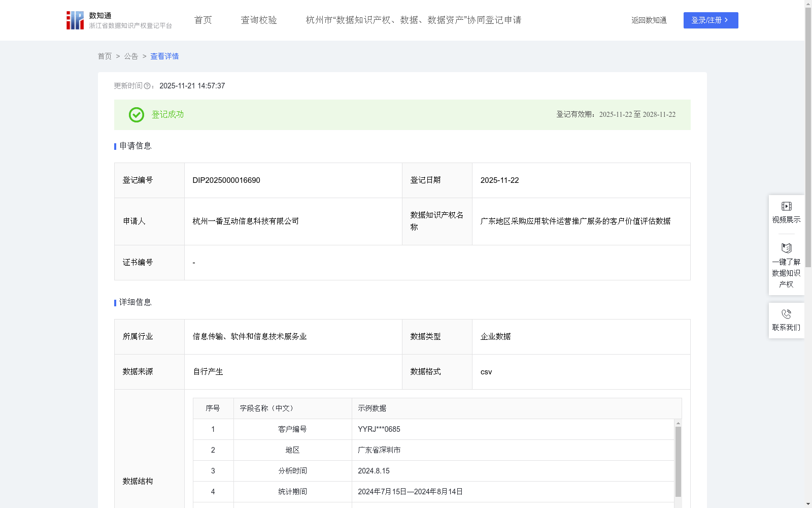This screenshot has height=508, width=812.
Task: Click the 广东省深圳市 sample cell
Action: pos(513,450)
